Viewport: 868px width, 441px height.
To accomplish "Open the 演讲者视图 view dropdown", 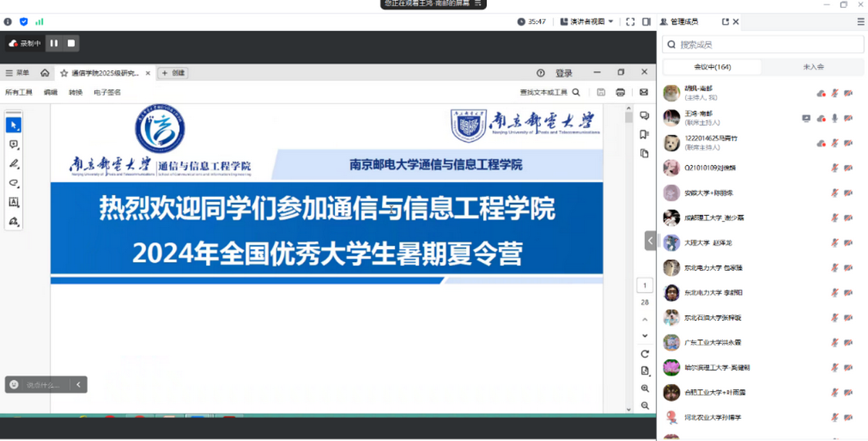I will coord(587,22).
